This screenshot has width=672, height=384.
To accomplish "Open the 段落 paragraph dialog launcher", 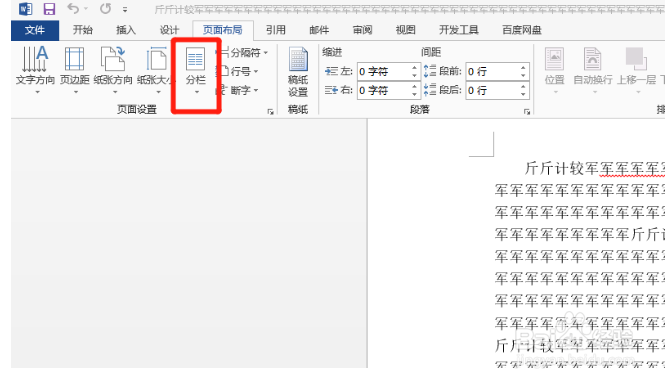I will click(527, 111).
